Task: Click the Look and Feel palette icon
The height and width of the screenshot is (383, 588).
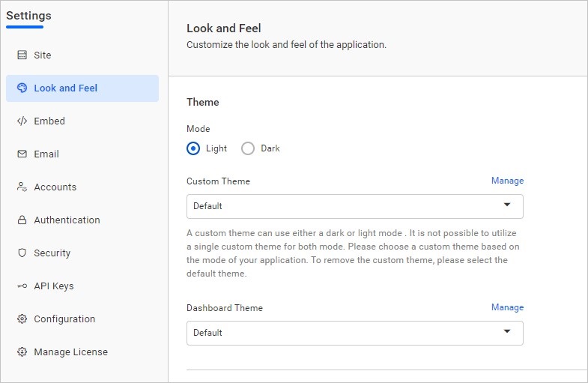Action: 22,88
